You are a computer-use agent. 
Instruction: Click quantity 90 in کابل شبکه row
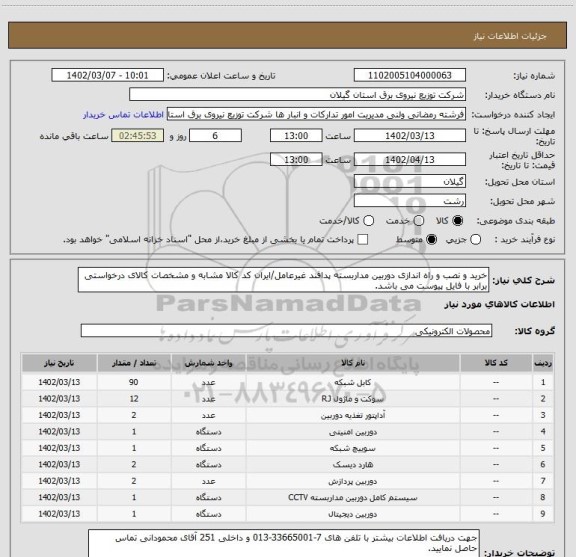[134, 382]
